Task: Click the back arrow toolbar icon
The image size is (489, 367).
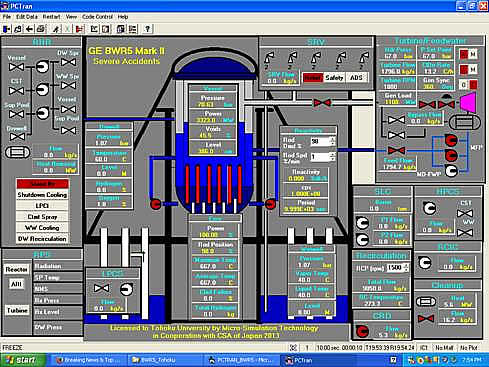Action: pos(29,29)
